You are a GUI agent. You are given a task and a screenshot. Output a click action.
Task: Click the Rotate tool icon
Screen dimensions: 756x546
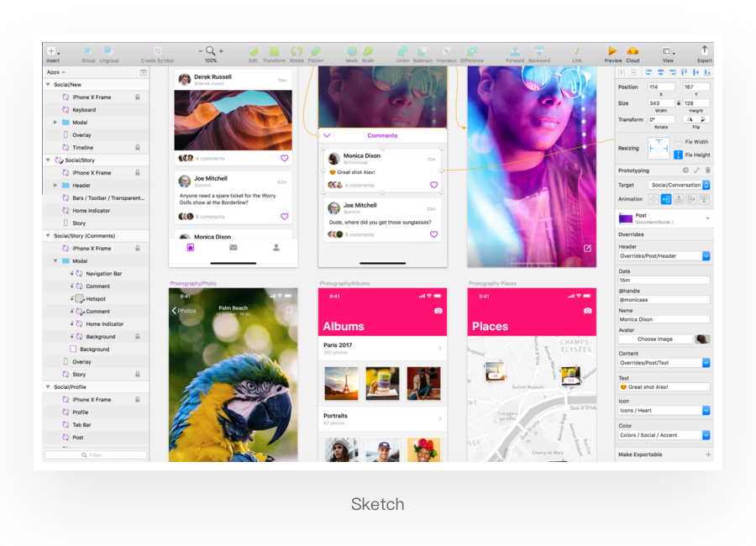297,51
